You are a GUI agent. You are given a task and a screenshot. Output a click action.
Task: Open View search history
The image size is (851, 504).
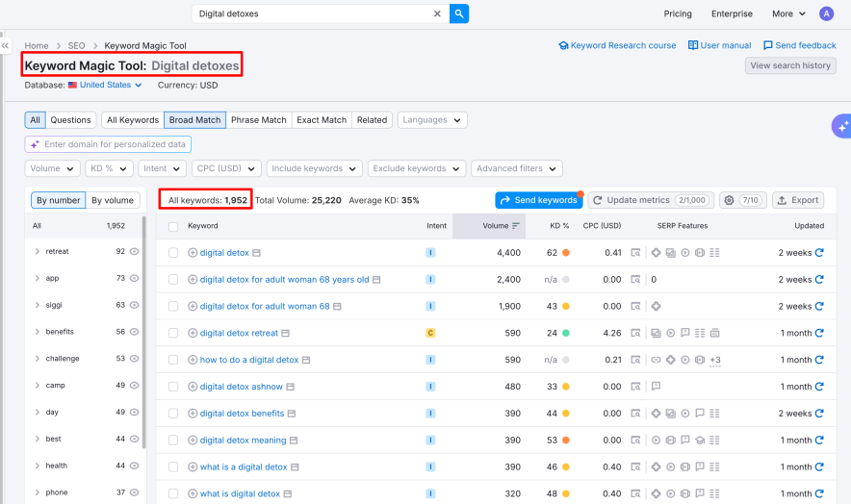click(x=790, y=65)
